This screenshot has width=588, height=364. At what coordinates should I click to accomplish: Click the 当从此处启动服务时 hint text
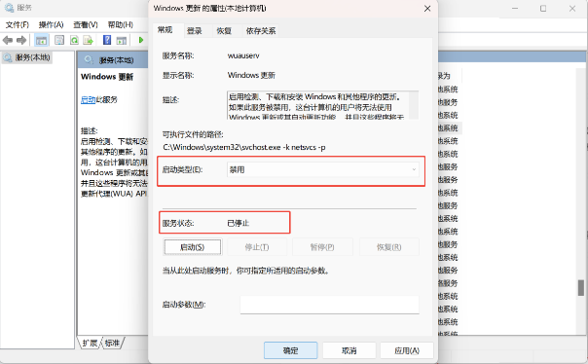point(245,271)
